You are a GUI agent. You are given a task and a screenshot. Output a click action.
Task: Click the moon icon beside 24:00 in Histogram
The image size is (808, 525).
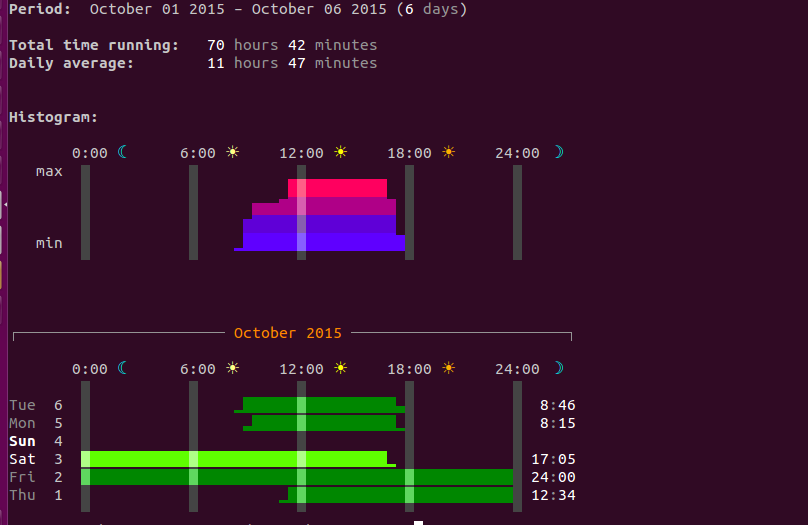pyautogui.click(x=558, y=152)
